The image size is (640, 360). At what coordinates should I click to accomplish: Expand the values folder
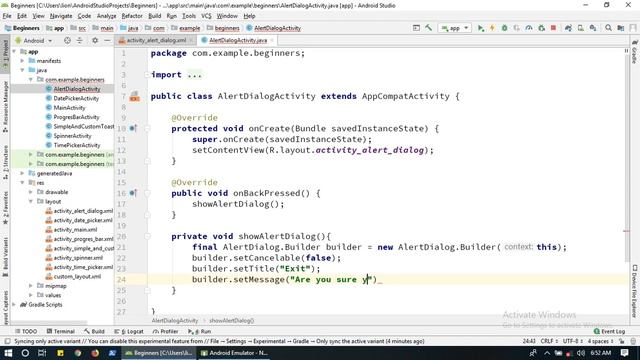tap(31, 295)
